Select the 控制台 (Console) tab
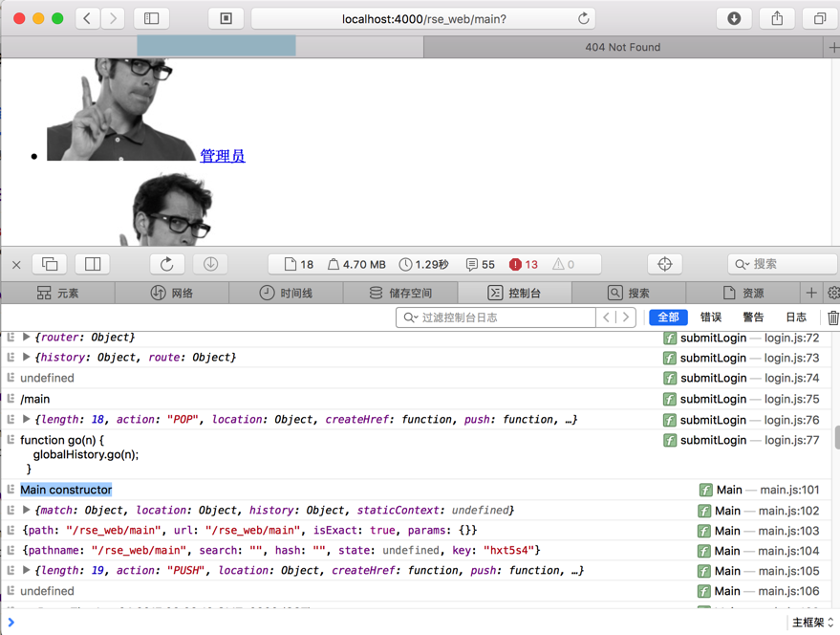 (514, 293)
